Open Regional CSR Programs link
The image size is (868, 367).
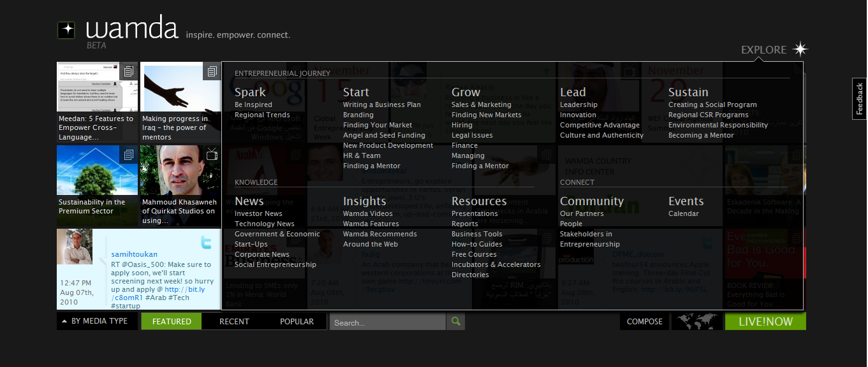coord(709,115)
